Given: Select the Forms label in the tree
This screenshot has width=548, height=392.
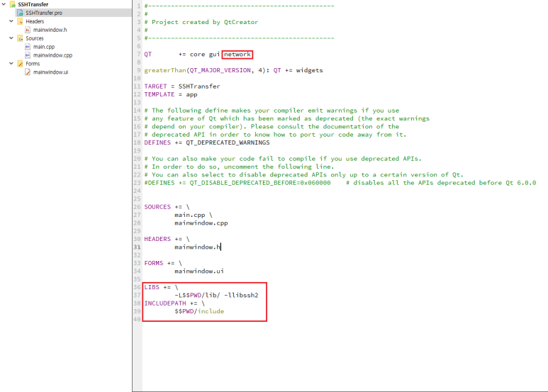Looking at the screenshot, I should pyautogui.click(x=33, y=64).
